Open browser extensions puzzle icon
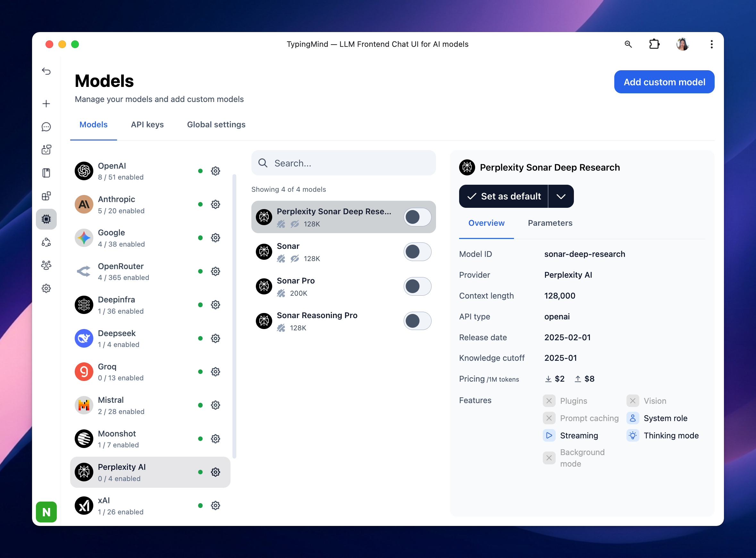756x558 pixels. (654, 44)
